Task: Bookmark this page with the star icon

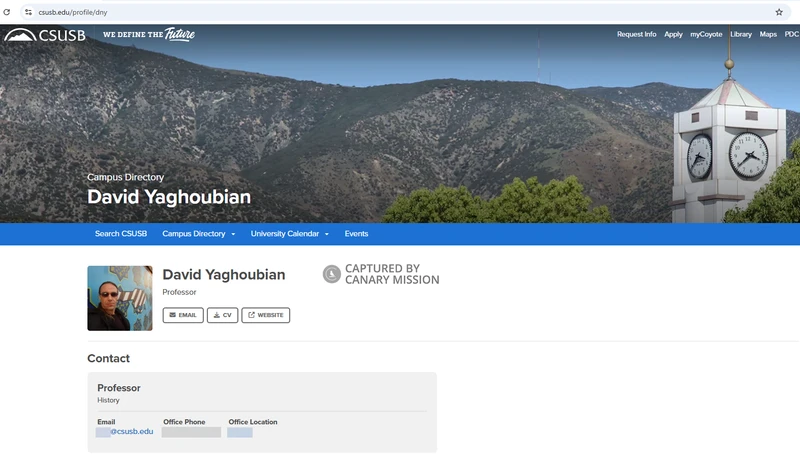Action: click(779, 12)
